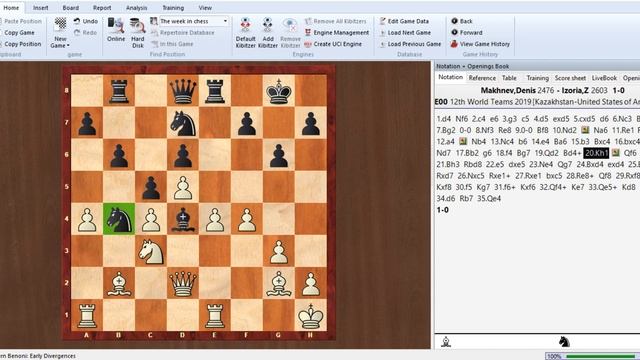
Task: Open Edit Game Data
Action: click(404, 21)
